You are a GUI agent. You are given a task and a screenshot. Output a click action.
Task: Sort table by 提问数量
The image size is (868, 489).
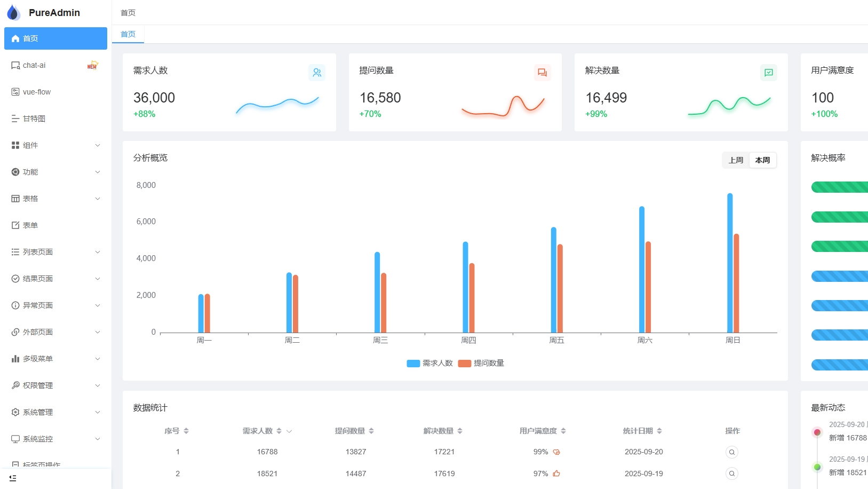coord(371,431)
